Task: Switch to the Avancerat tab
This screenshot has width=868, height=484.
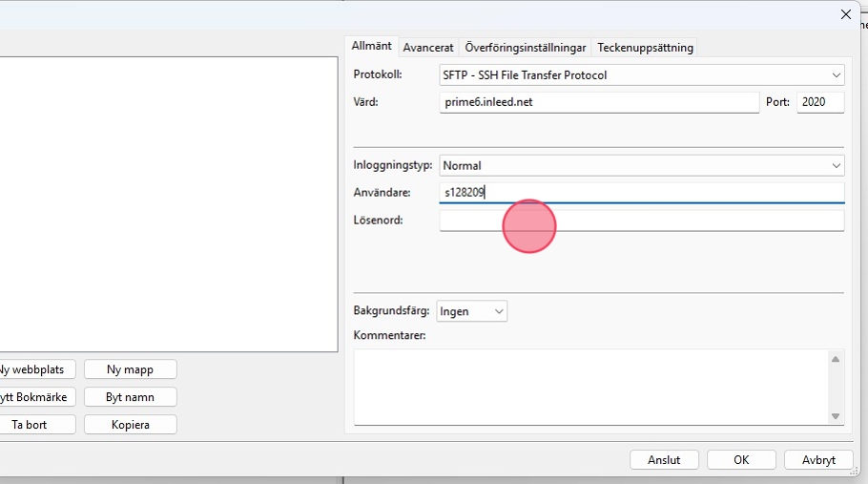Action: click(x=428, y=48)
